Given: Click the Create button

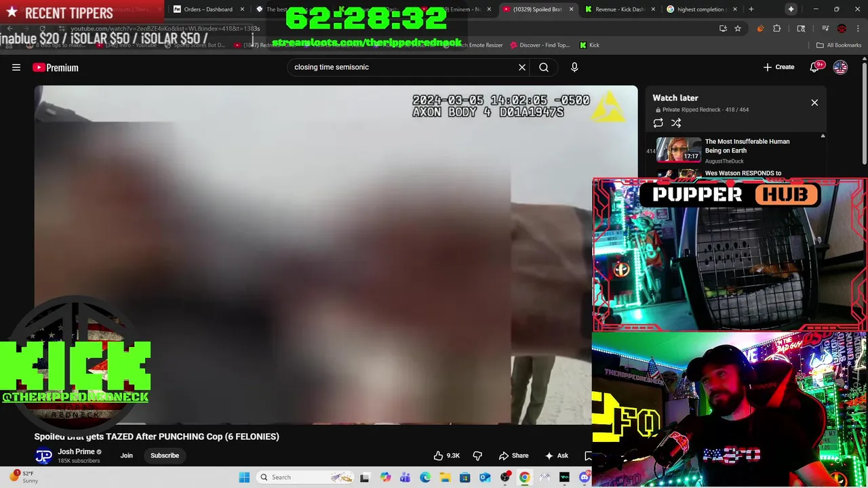Looking at the screenshot, I should coord(778,67).
